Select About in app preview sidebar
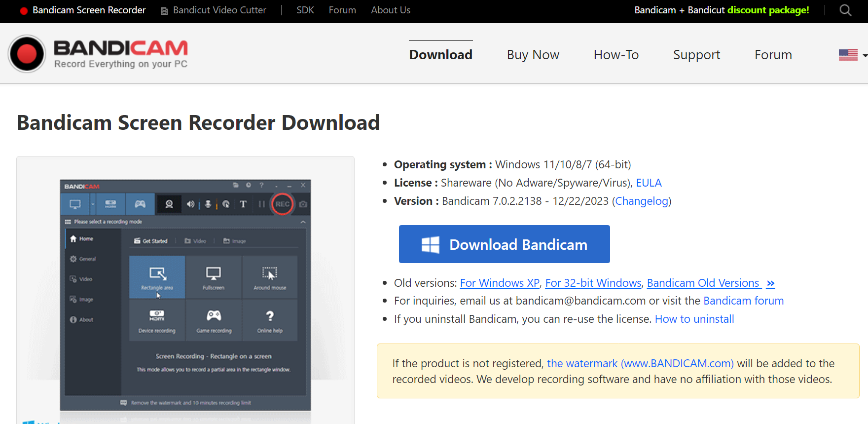 click(x=93, y=320)
